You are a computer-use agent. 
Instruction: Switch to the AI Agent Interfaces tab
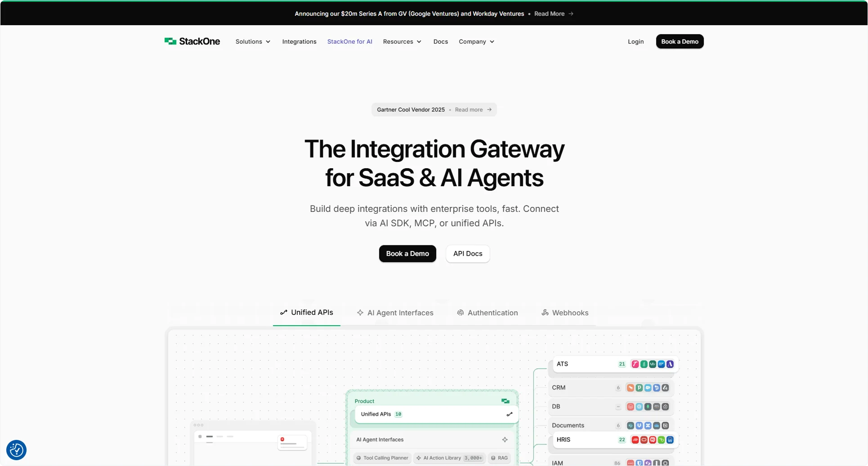(x=395, y=313)
